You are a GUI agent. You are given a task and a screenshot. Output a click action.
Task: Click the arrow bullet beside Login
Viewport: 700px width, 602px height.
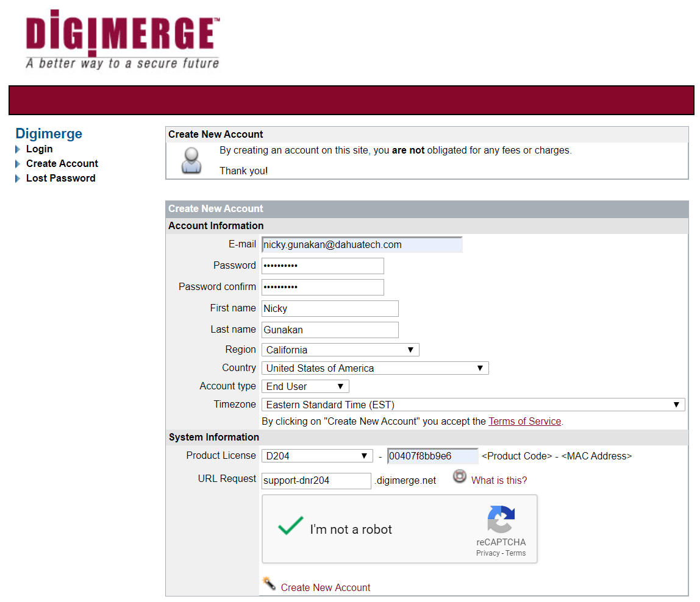pyautogui.click(x=18, y=149)
